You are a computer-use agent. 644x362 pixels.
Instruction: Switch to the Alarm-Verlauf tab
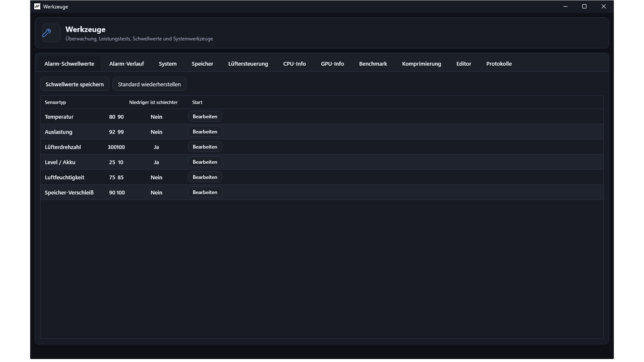click(126, 64)
